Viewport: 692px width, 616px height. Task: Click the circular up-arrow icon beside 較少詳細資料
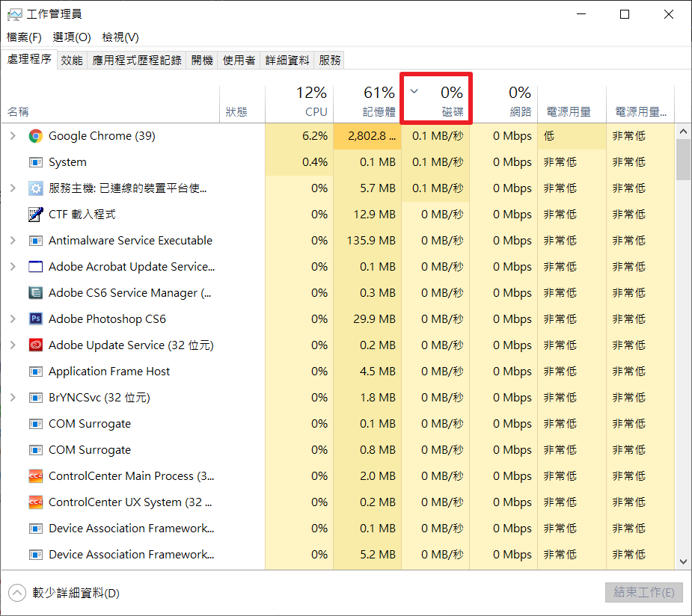17,593
